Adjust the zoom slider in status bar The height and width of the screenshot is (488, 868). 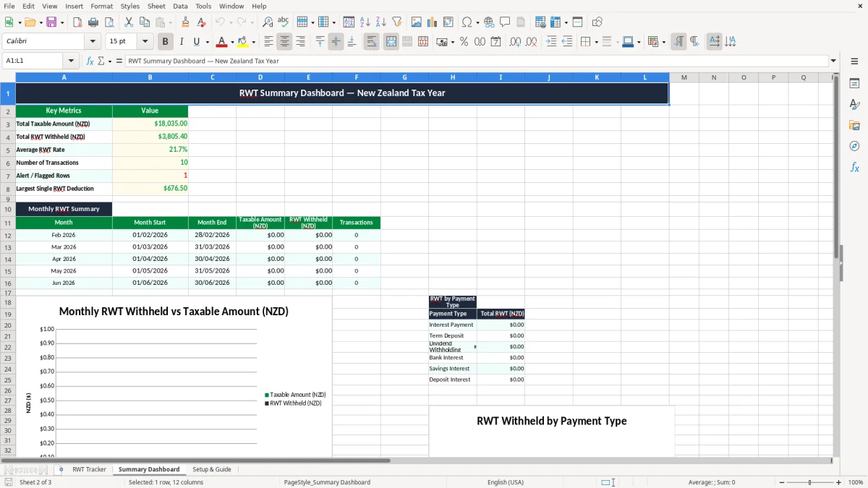point(809,482)
